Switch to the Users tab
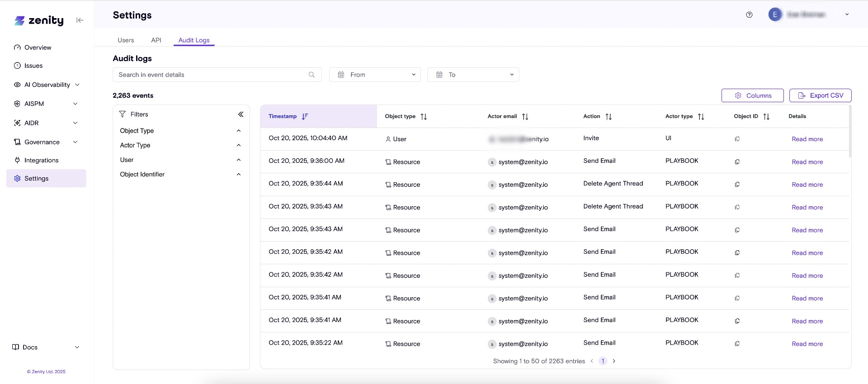 126,40
